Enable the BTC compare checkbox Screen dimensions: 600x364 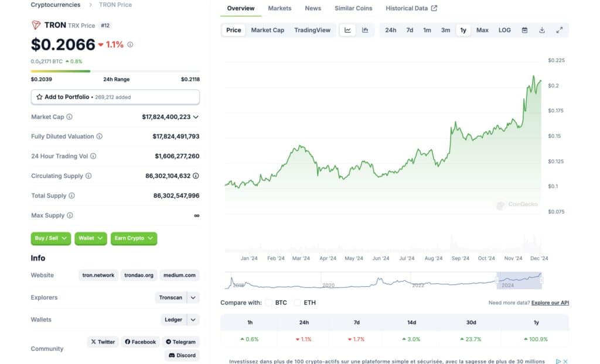pos(268,303)
